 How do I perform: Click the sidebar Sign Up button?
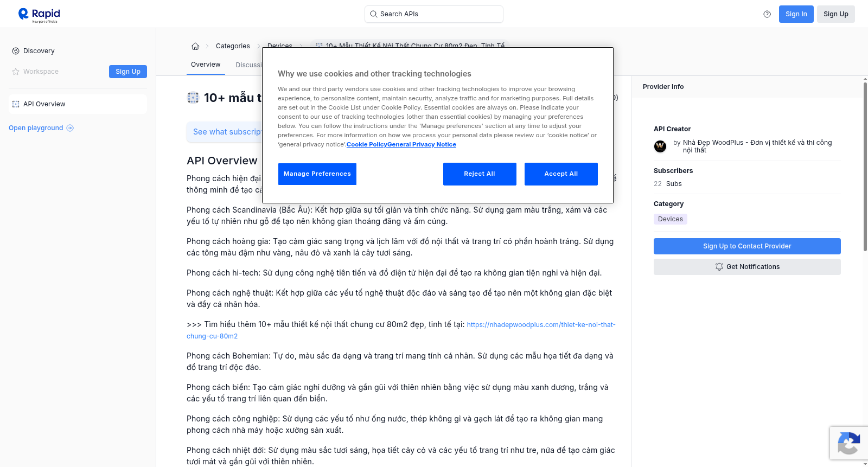(x=128, y=72)
